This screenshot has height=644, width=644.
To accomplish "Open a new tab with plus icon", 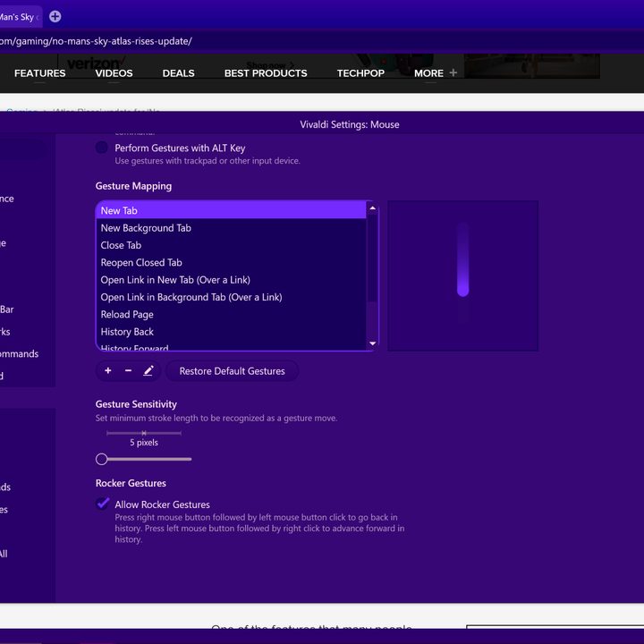I will [x=55, y=16].
